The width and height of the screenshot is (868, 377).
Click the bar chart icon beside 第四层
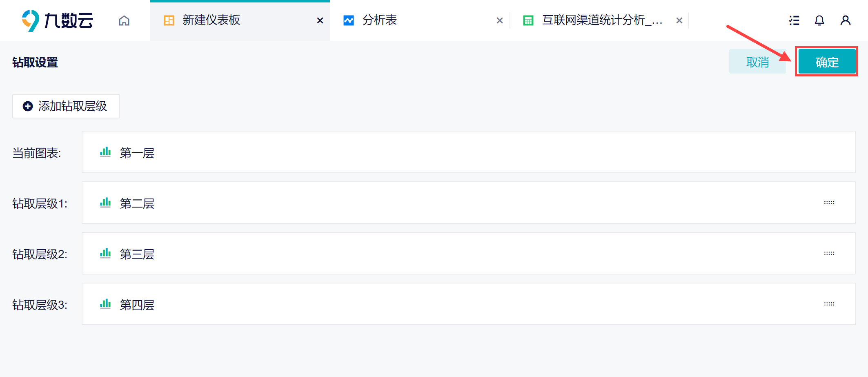click(105, 304)
